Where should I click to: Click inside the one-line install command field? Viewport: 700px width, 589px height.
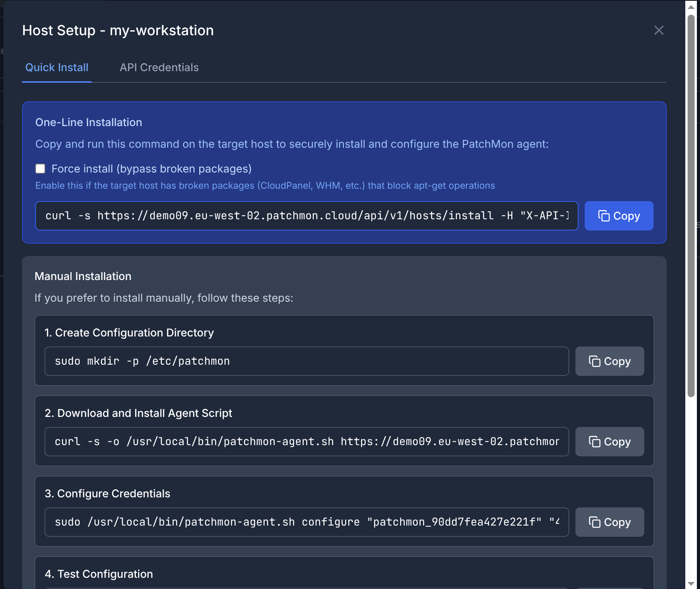pyautogui.click(x=306, y=216)
